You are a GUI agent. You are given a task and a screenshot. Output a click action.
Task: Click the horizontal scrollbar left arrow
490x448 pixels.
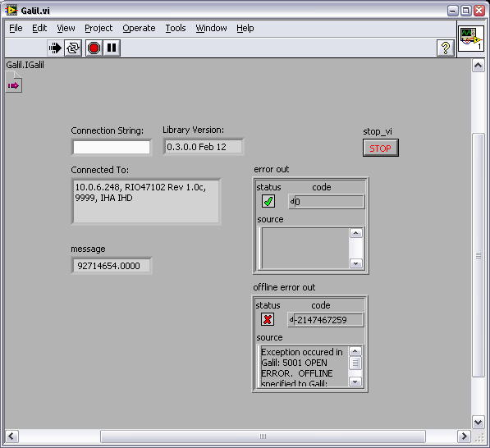pyautogui.click(x=11, y=437)
